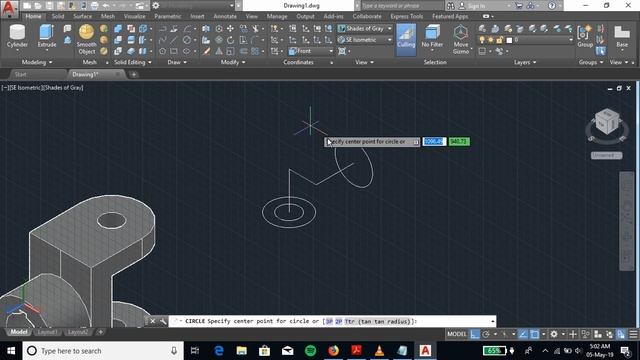Choose the Move Gizmo tool
Screen dimensions: 640x360
(x=461, y=39)
